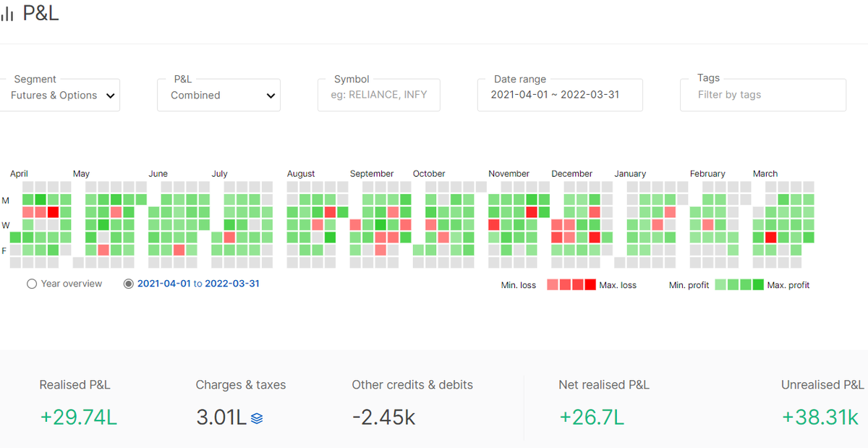This screenshot has height=448, width=868.
Task: Click the January month label
Action: pos(630,174)
